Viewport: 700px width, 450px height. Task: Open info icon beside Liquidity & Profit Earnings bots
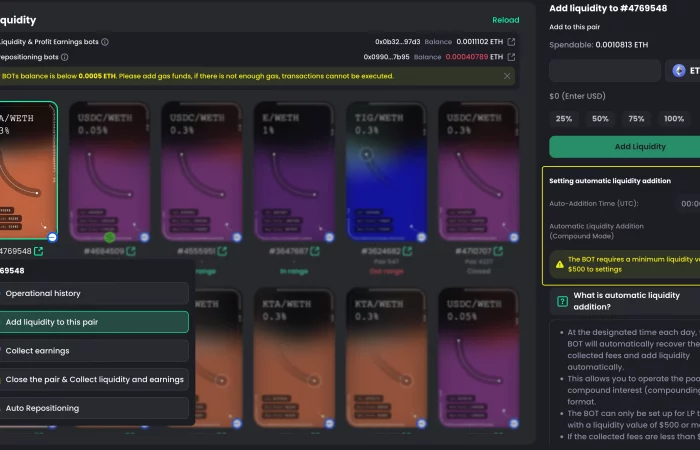tap(105, 42)
